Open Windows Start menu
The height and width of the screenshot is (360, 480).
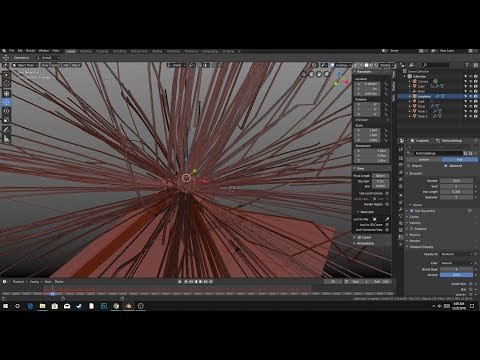point(5,306)
